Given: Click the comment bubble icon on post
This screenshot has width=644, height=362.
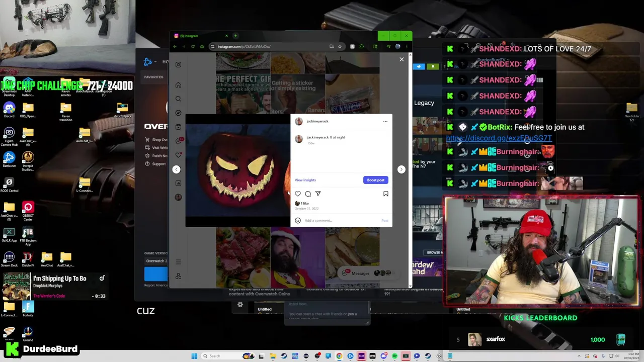Looking at the screenshot, I should pos(308,194).
